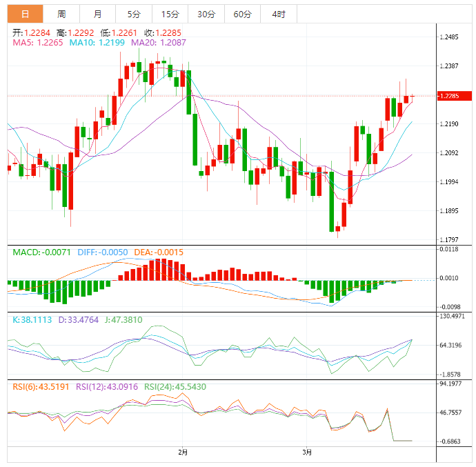
Task: Click the MA10 legend value
Action: coord(98,43)
